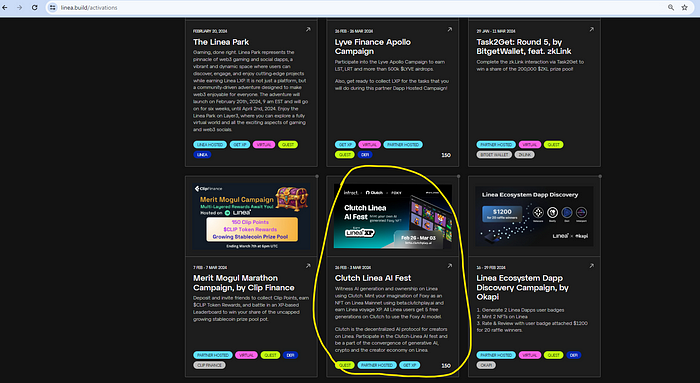This screenshot has width=700, height=383.
Task: Click the date '26 FEB - 3 MAR 2024' on Clutch card
Action: (353, 267)
